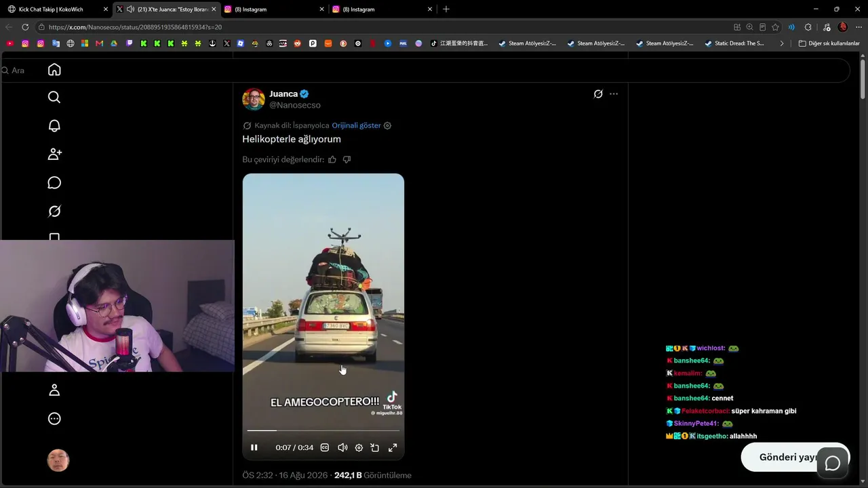Image resolution: width=868 pixels, height=488 pixels.
Task: Seek using the video progress bar
Action: [x=323, y=430]
